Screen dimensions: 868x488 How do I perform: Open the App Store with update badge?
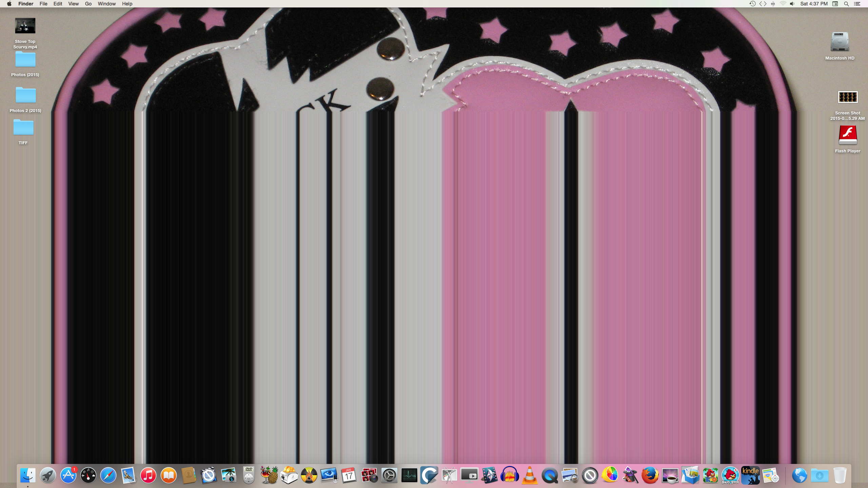[68, 475]
